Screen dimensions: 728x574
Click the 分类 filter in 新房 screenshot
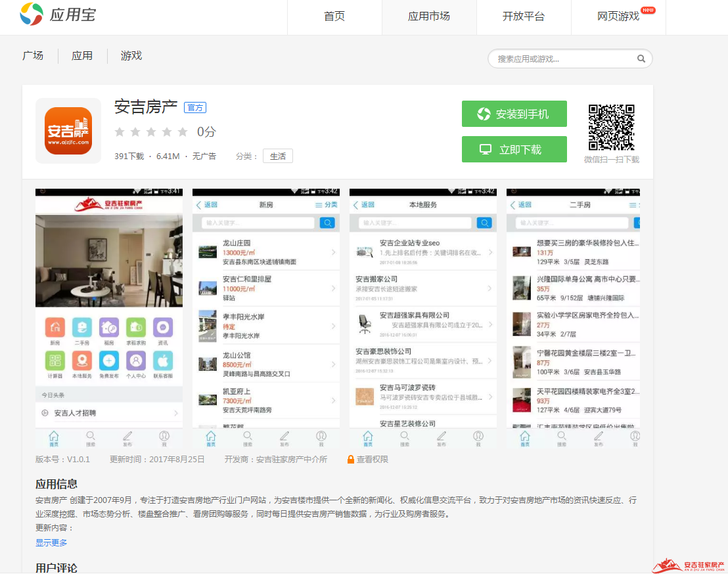pos(327,205)
